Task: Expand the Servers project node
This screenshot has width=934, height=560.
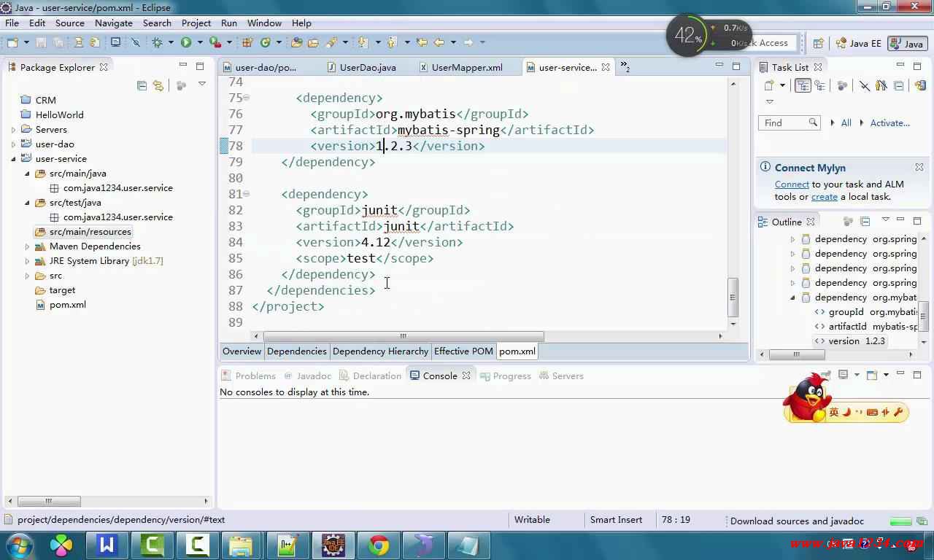Action: point(13,130)
